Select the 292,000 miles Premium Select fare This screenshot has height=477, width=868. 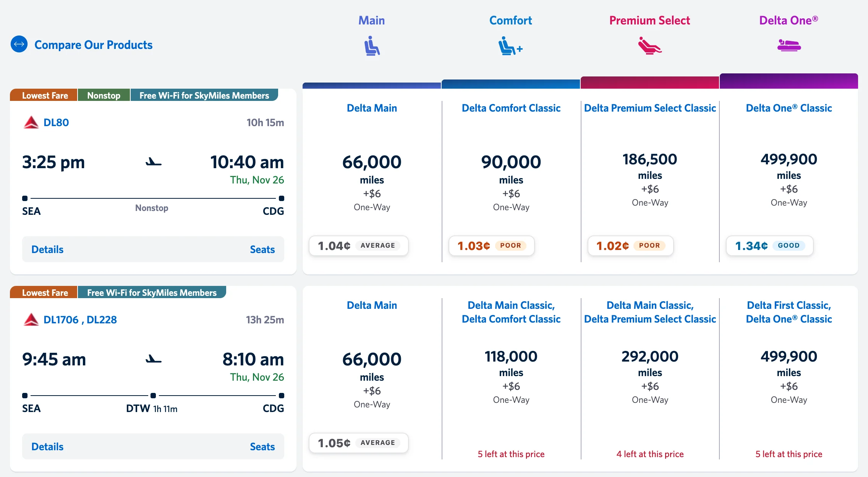[650, 377]
